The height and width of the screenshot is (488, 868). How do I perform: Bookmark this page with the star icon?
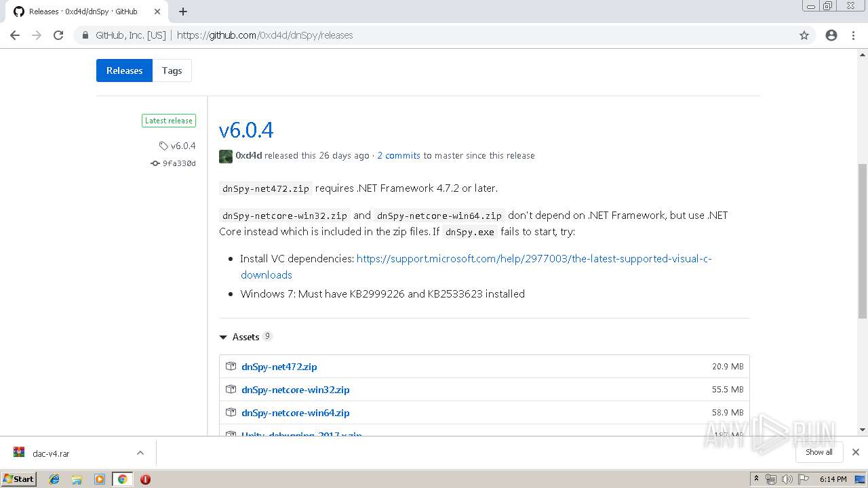click(804, 35)
